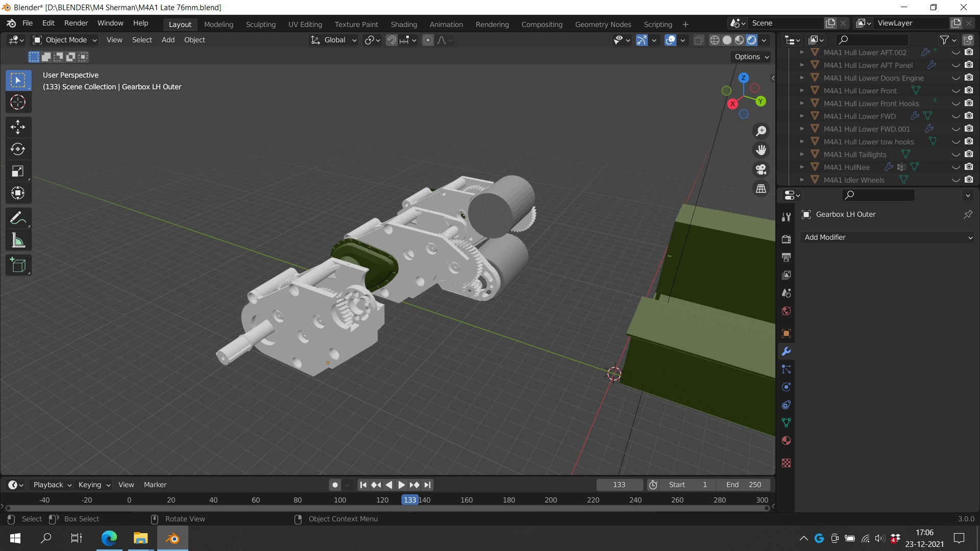
Task: Expand the M4A1 HullNee tree item
Action: [802, 167]
